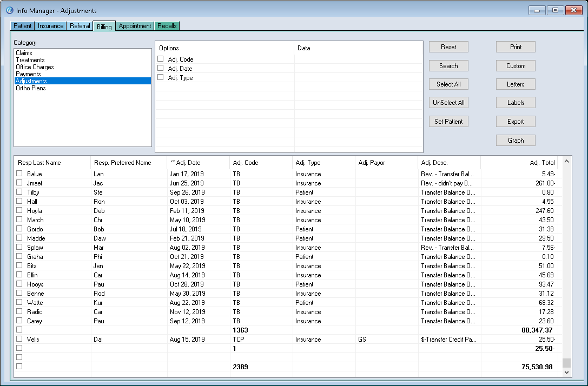Open the Insurance tab
The height and width of the screenshot is (386, 588).
tap(51, 26)
